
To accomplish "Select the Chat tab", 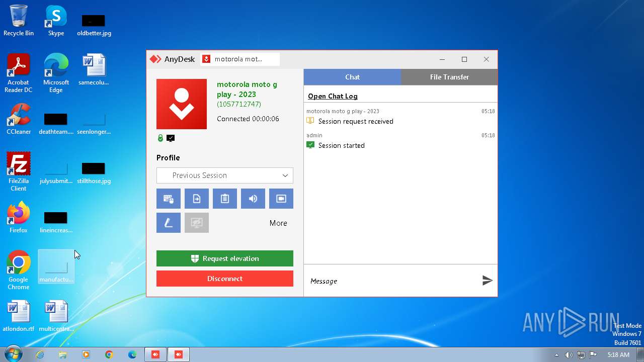I will (352, 77).
